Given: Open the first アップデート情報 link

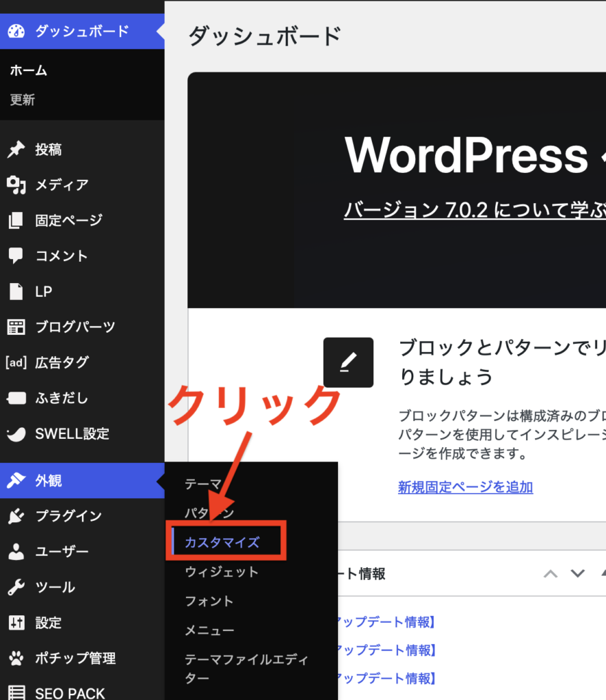Looking at the screenshot, I should tap(387, 622).
